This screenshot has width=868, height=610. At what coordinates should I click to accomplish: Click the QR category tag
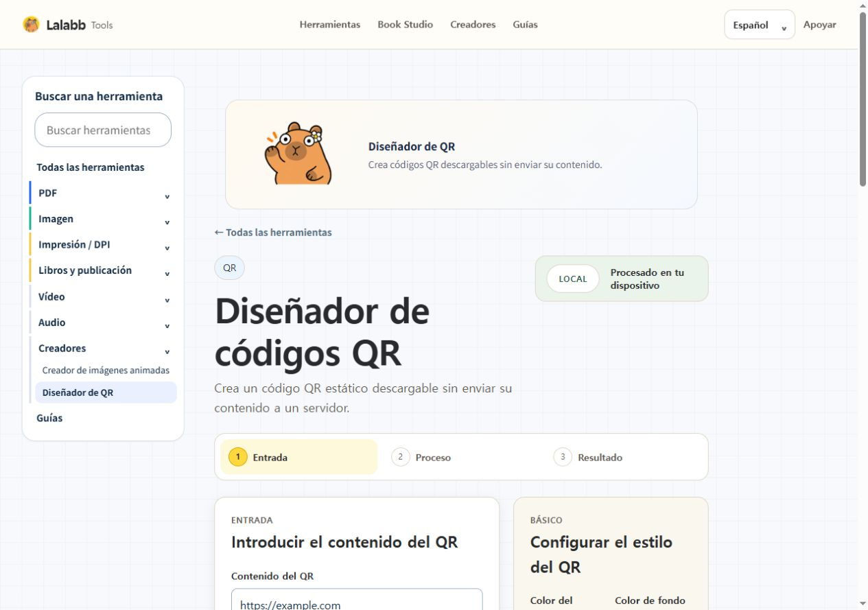point(230,268)
